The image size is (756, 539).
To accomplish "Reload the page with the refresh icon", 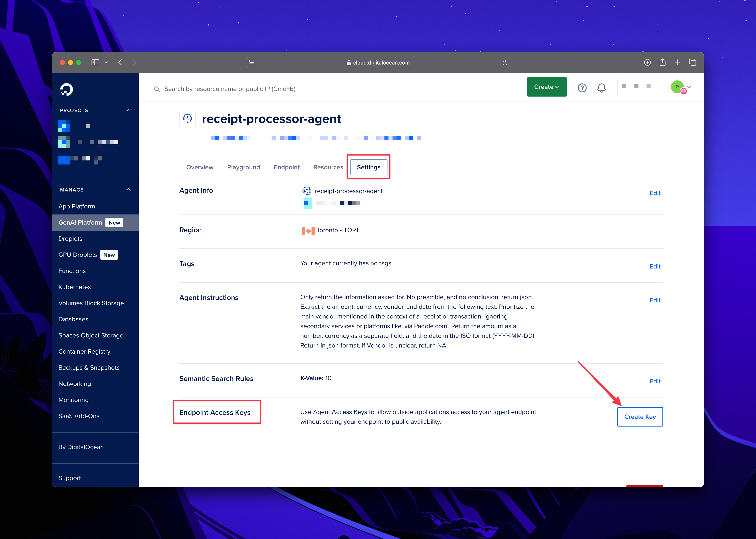I will click(505, 62).
